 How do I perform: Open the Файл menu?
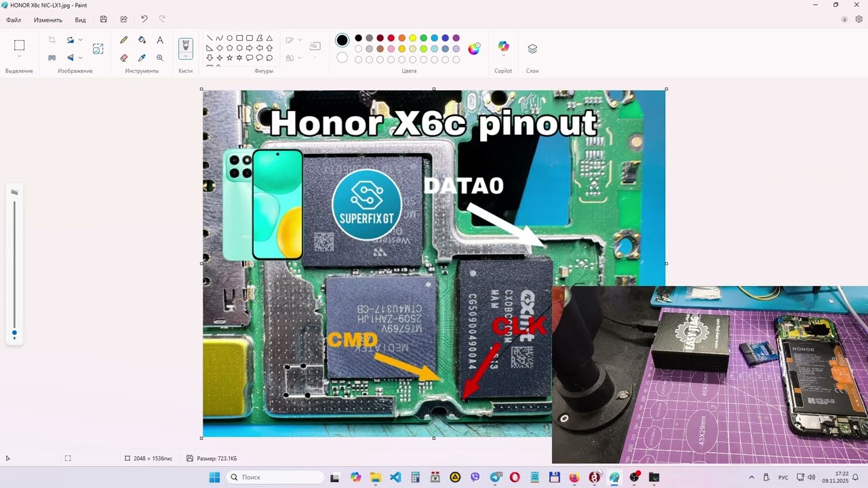pyautogui.click(x=14, y=20)
